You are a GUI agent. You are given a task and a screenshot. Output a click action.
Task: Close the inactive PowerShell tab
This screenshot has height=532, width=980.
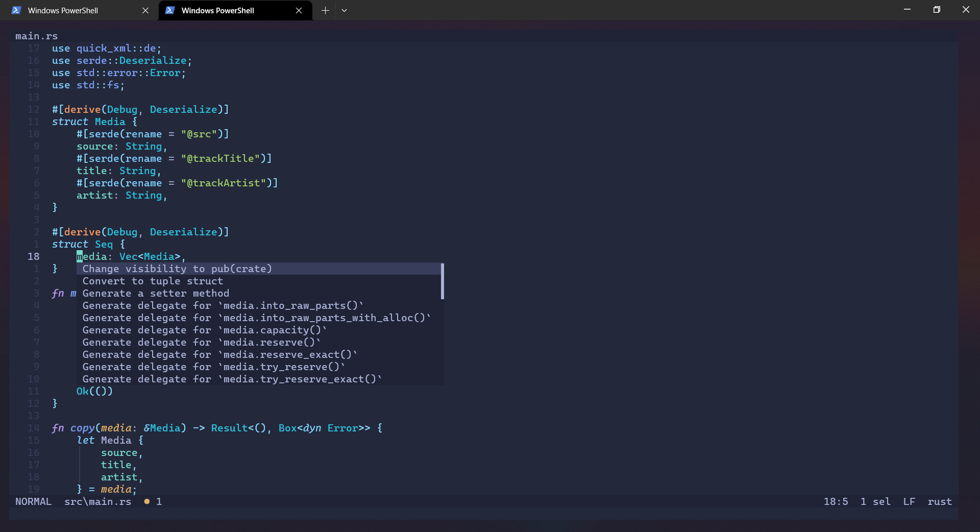[145, 10]
